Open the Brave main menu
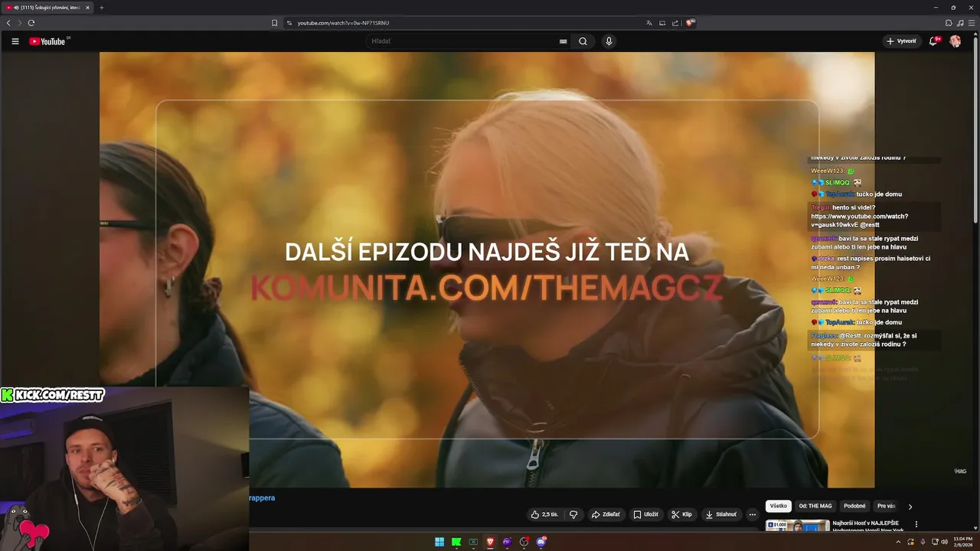This screenshot has height=551, width=980. tap(971, 23)
